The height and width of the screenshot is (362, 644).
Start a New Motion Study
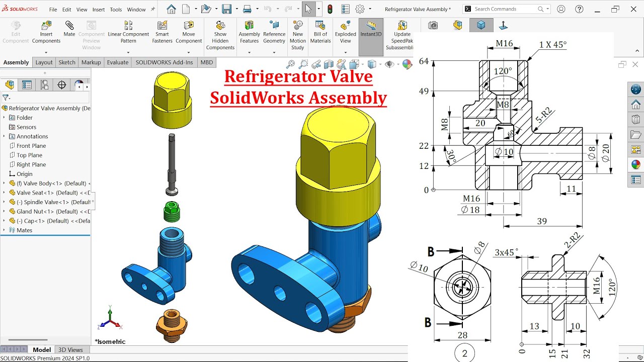[x=298, y=35]
